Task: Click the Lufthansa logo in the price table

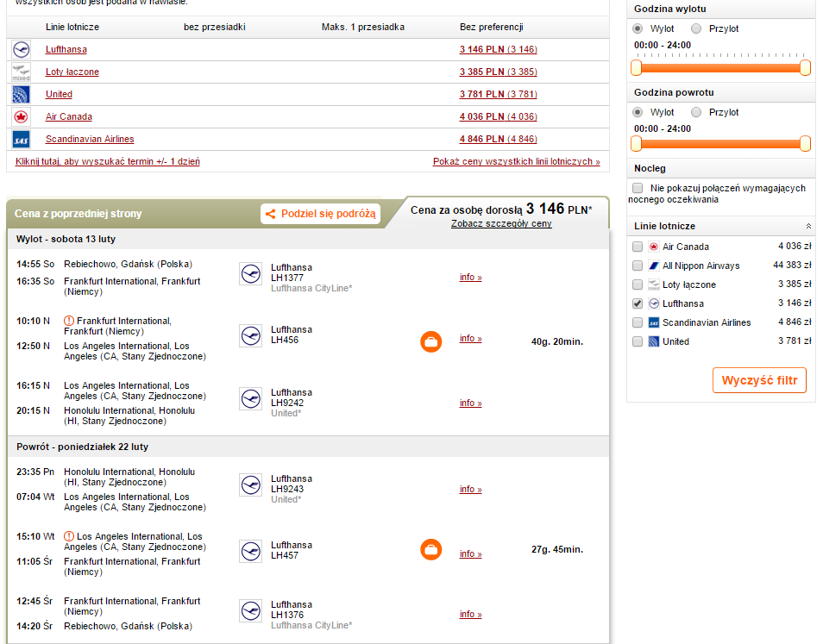Action: 21,50
